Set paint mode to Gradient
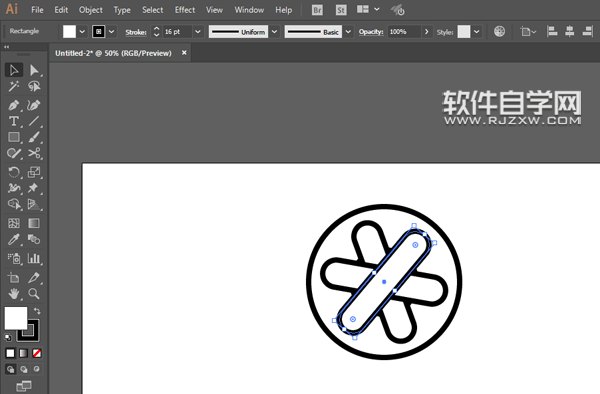The height and width of the screenshot is (394, 600). (24, 353)
